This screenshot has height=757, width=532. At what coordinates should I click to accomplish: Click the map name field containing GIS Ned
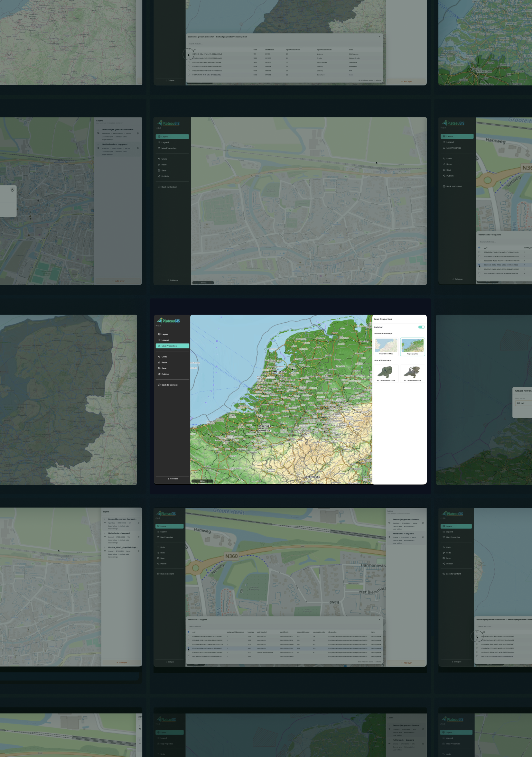(x=523, y=403)
